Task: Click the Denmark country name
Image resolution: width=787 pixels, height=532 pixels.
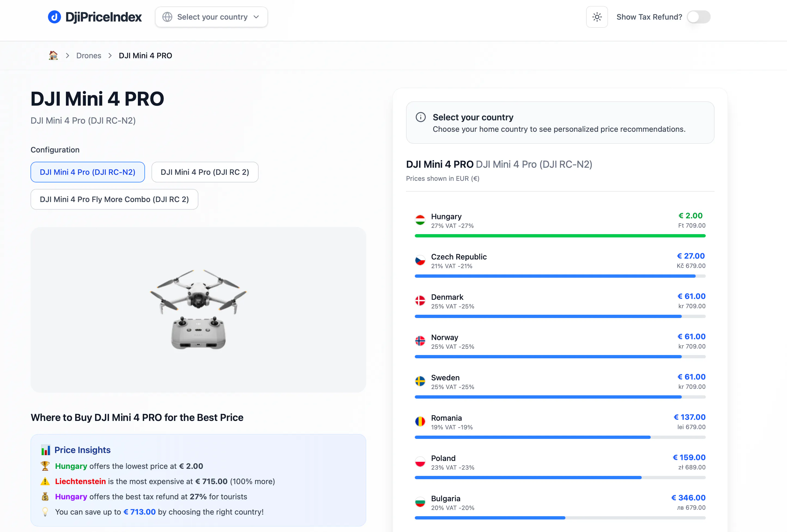Action: [x=447, y=297]
